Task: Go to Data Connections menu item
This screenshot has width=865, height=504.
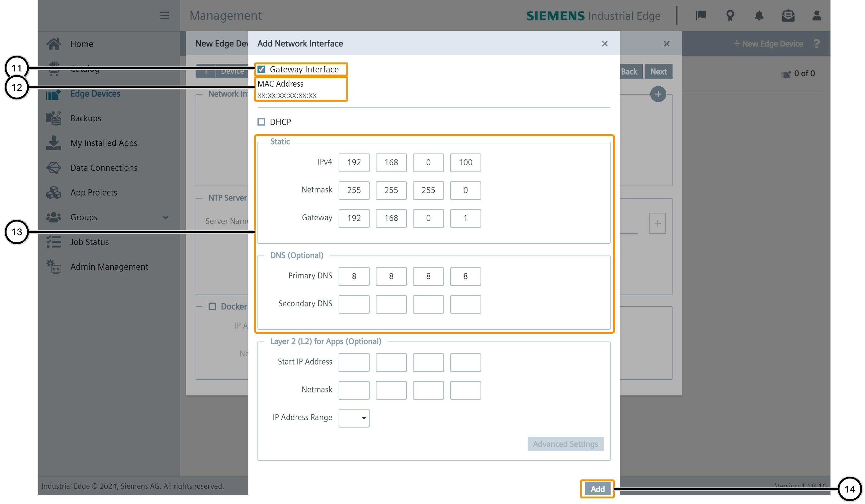Action: (x=104, y=168)
